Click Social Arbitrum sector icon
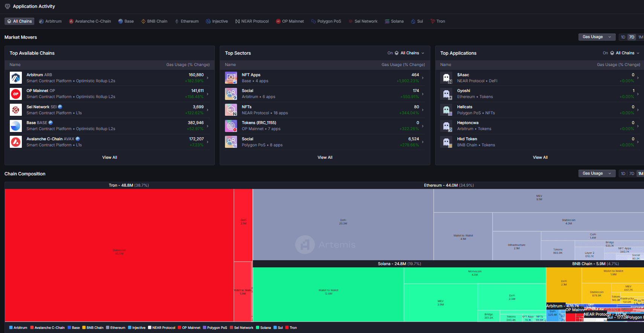Viewport: 644px width, 333px height. coord(231,94)
